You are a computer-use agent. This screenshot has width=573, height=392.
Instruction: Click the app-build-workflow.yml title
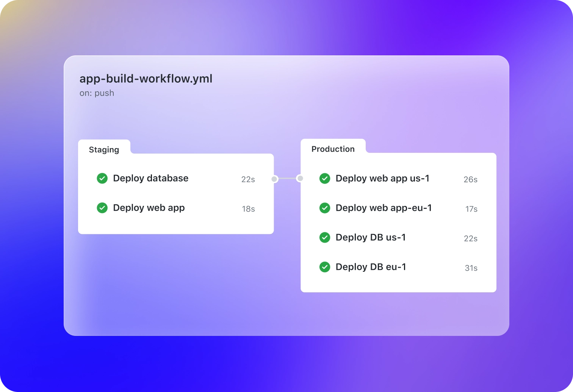[146, 78]
